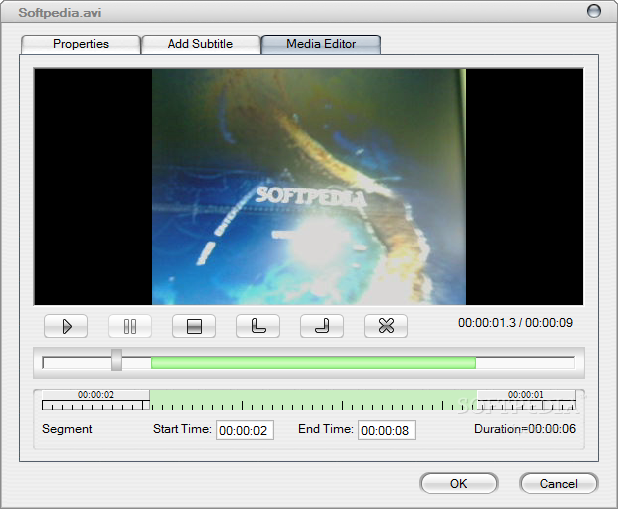Cancel the dialog
618x509 pixels.
point(558,483)
